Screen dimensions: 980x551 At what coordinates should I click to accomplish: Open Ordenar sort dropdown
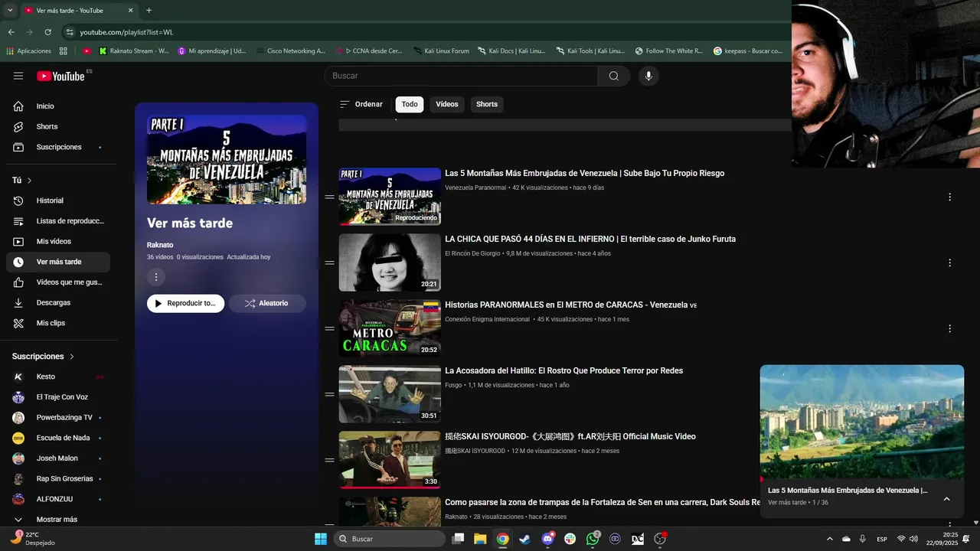(361, 104)
